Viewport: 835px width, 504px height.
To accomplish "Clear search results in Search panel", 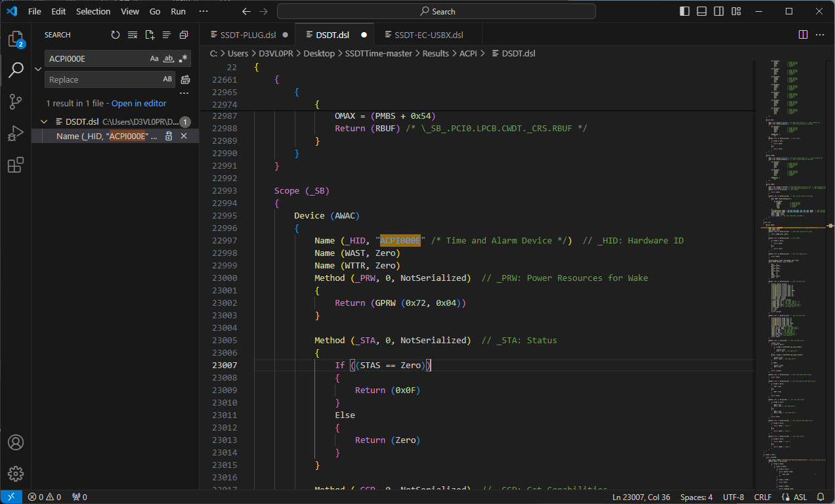I will point(133,35).
